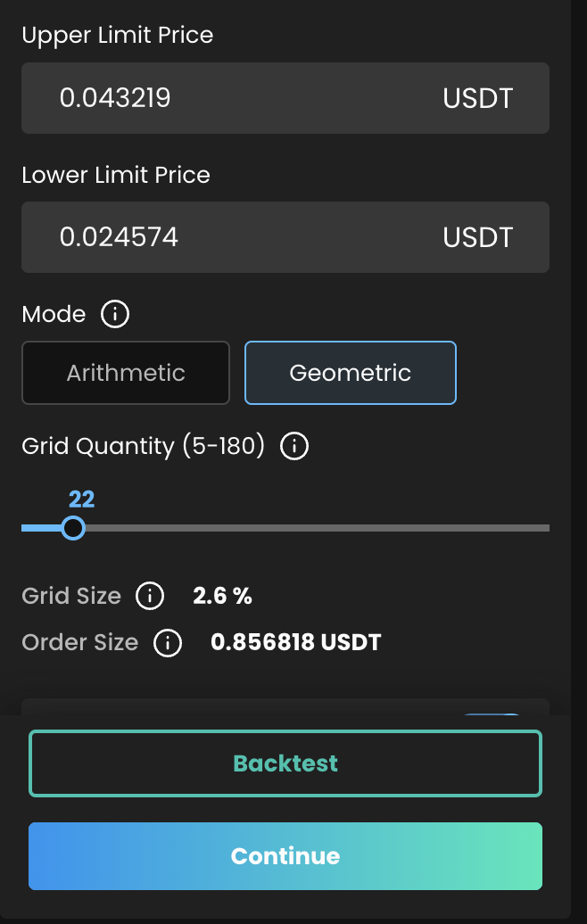Click the Mode info icon
The image size is (587, 924).
coord(115,314)
